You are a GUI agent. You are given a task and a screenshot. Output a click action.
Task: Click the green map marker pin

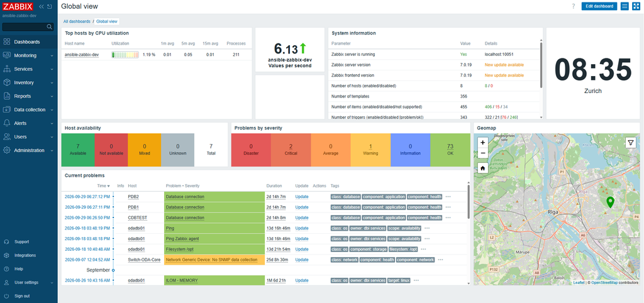click(610, 202)
